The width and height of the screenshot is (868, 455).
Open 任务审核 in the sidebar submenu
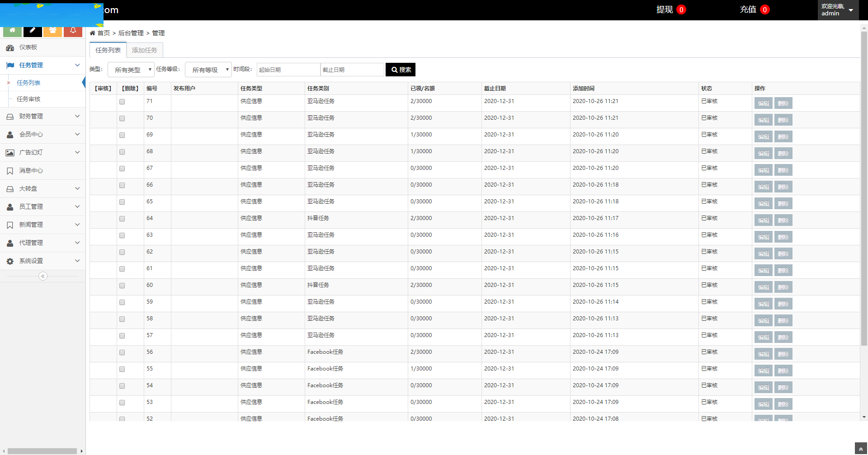[x=28, y=99]
